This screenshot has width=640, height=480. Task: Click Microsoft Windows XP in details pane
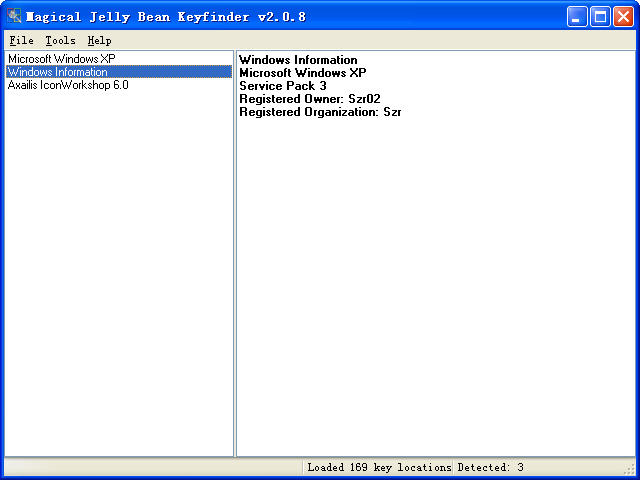(302, 73)
